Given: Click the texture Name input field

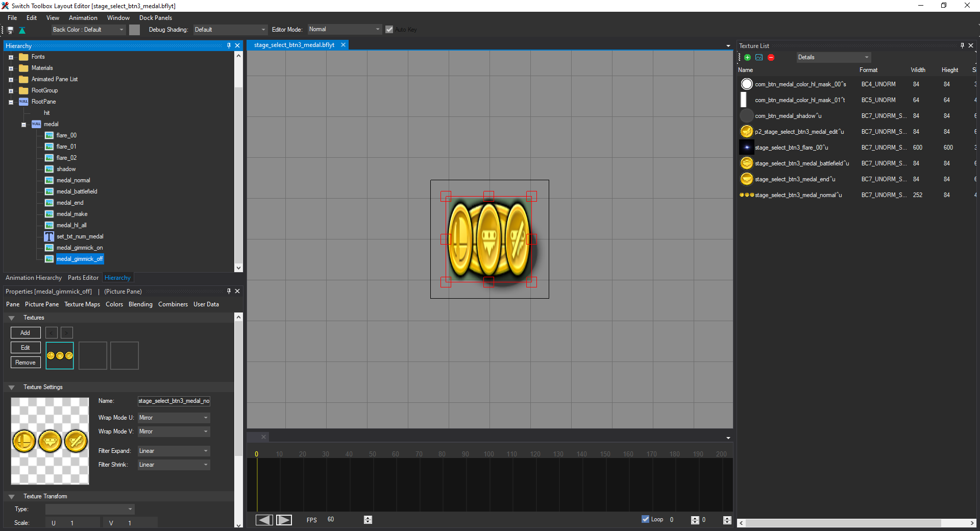Looking at the screenshot, I should coord(174,401).
